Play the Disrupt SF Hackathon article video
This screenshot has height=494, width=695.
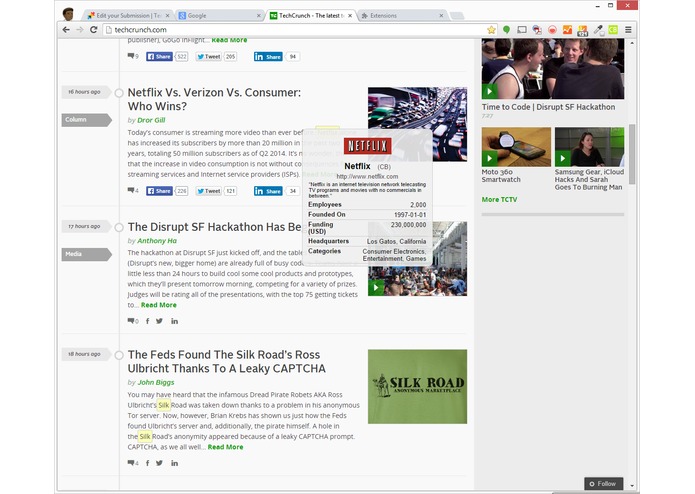(x=376, y=288)
